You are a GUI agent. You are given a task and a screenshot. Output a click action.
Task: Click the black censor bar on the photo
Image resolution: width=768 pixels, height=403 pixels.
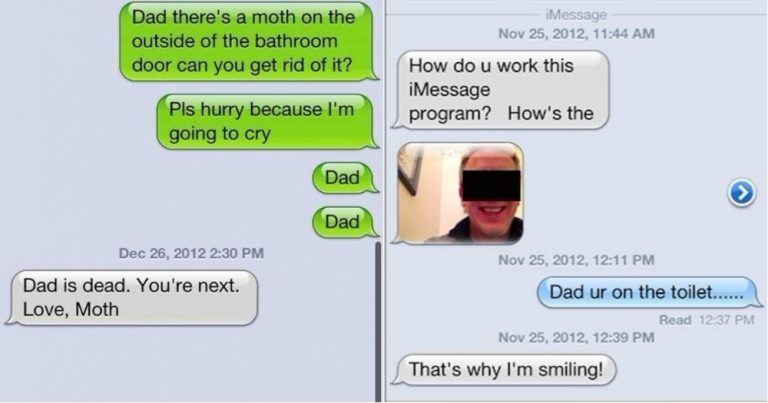tap(491, 185)
